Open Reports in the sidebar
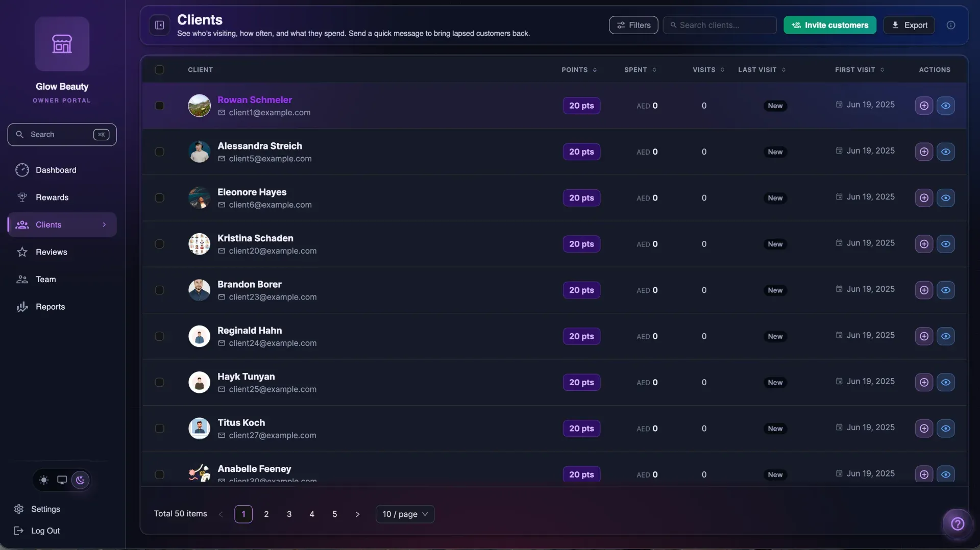This screenshot has width=980, height=550. pyautogui.click(x=62, y=307)
